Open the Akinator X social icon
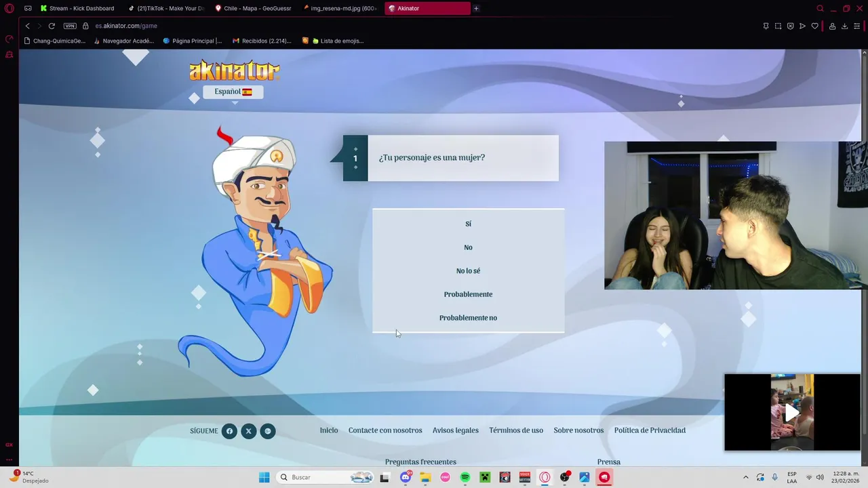This screenshot has height=488, width=868. click(249, 431)
